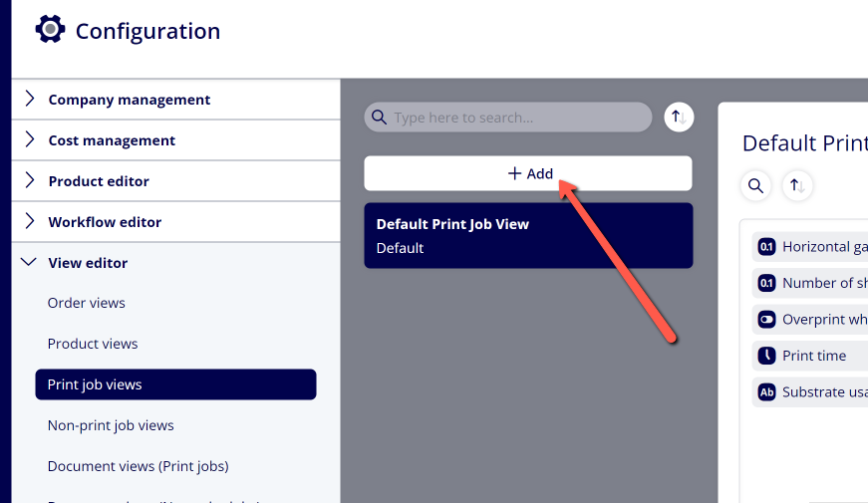
Task: Click the Configuration gear icon
Action: 51,29
